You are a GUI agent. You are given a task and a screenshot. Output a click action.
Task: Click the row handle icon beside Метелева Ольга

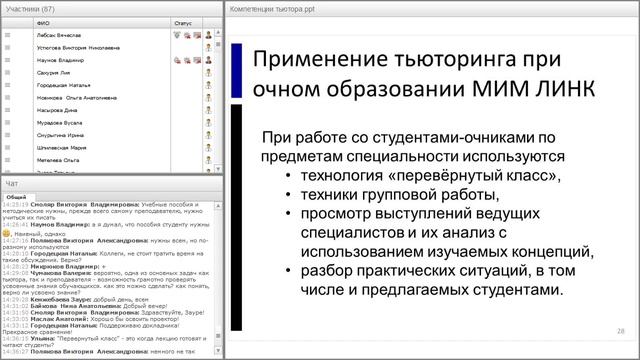[7, 160]
